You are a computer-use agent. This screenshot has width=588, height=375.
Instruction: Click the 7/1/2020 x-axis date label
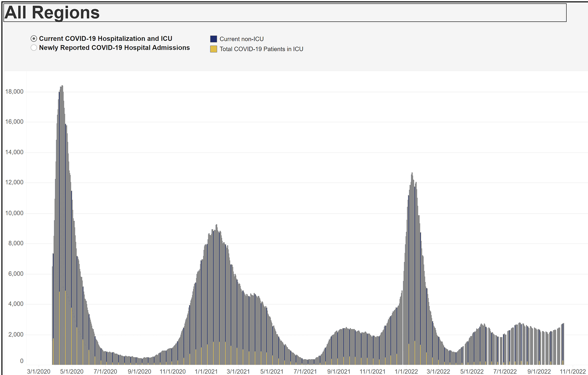(x=105, y=371)
